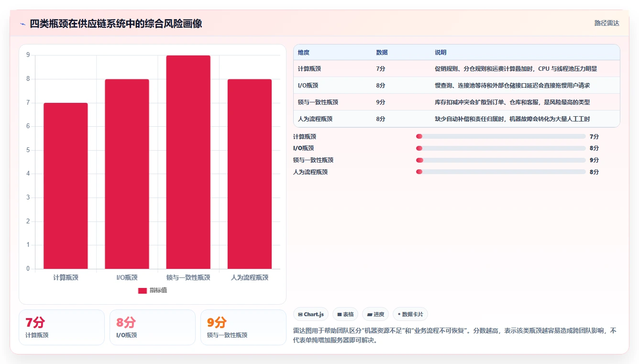The width and height of the screenshot is (639, 364).
Task: Toggle the 指标值 legend color box
Action: [142, 290]
